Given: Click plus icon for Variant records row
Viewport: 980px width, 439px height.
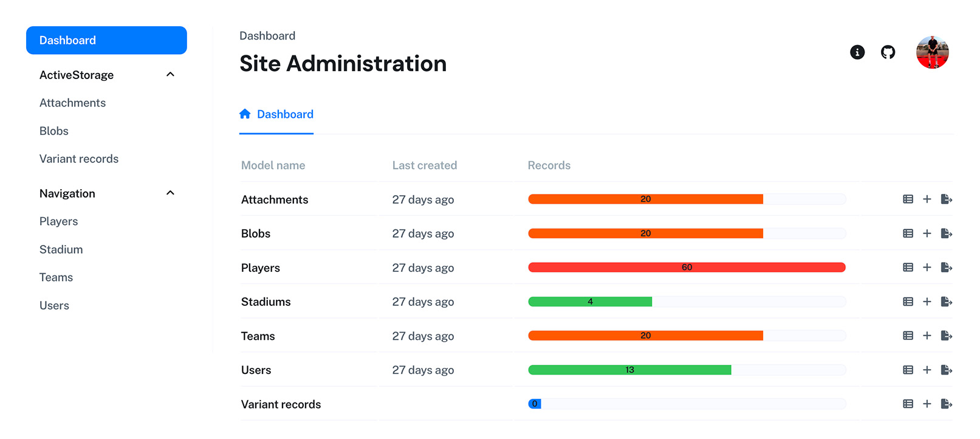Looking at the screenshot, I should point(927,404).
